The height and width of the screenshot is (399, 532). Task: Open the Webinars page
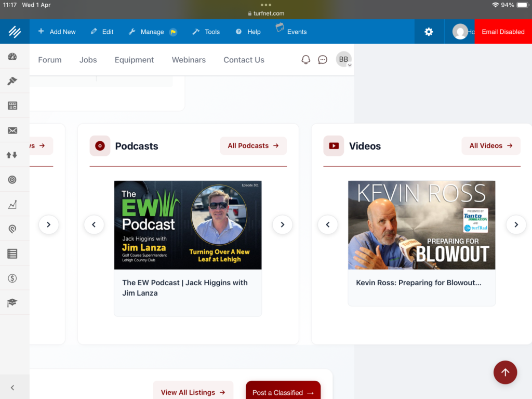pyautogui.click(x=189, y=60)
